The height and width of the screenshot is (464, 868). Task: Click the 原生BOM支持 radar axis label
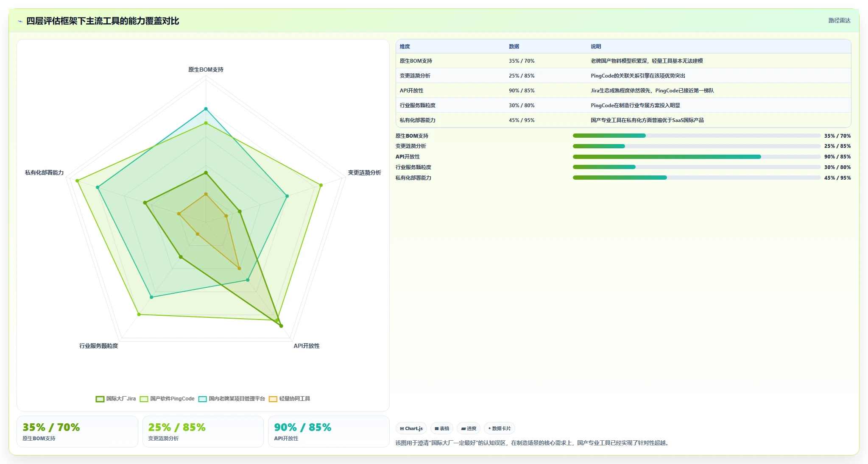[x=206, y=69]
